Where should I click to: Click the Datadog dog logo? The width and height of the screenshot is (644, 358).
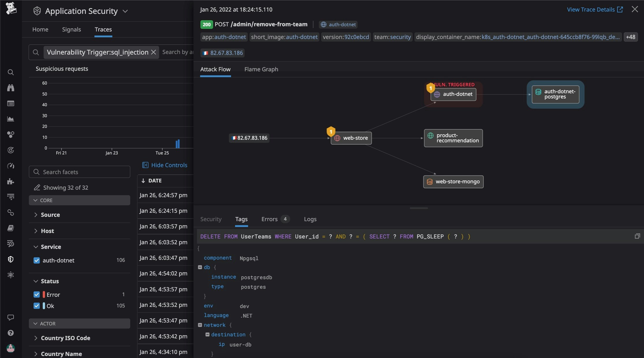point(11,8)
